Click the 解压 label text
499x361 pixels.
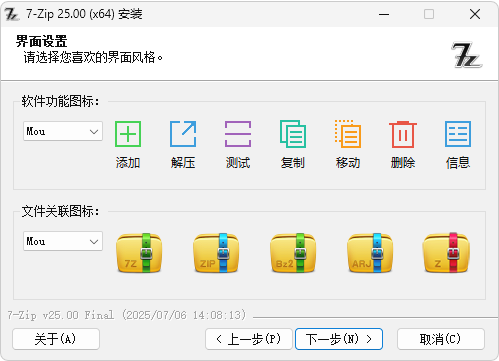[183, 163]
